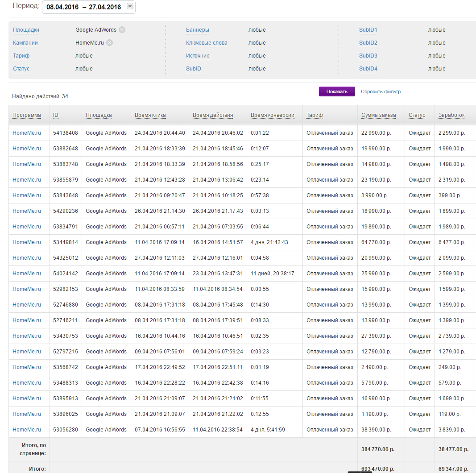Open the Площадки filter
Screen dimensions: 476x473
pyautogui.click(x=26, y=30)
